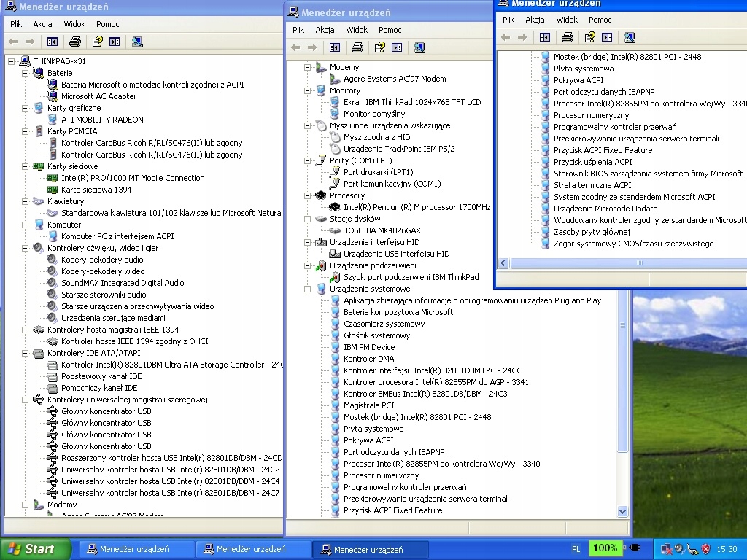Collapse Kontrolery uniwersalnej magistrali szeregowej category
Image resolution: width=747 pixels, height=560 pixels.
coord(26,400)
